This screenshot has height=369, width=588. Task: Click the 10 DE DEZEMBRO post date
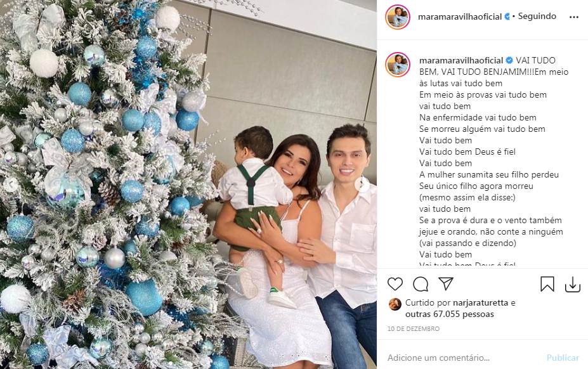pyautogui.click(x=414, y=328)
